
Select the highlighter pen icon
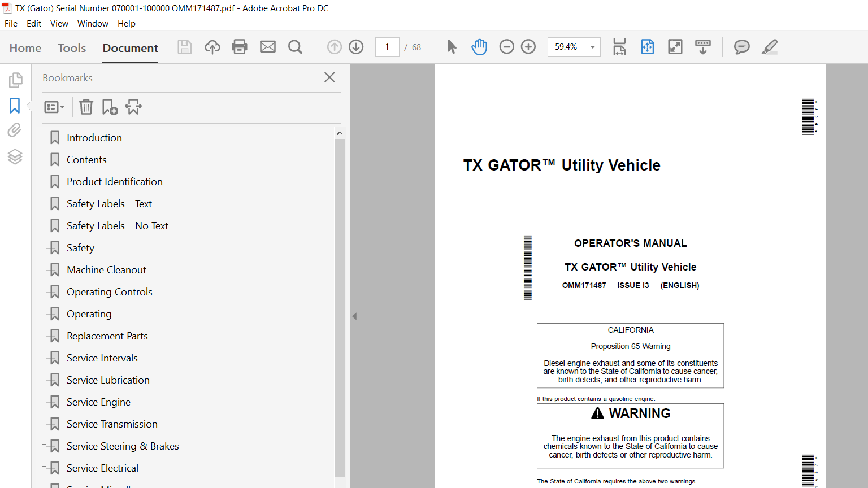[770, 47]
